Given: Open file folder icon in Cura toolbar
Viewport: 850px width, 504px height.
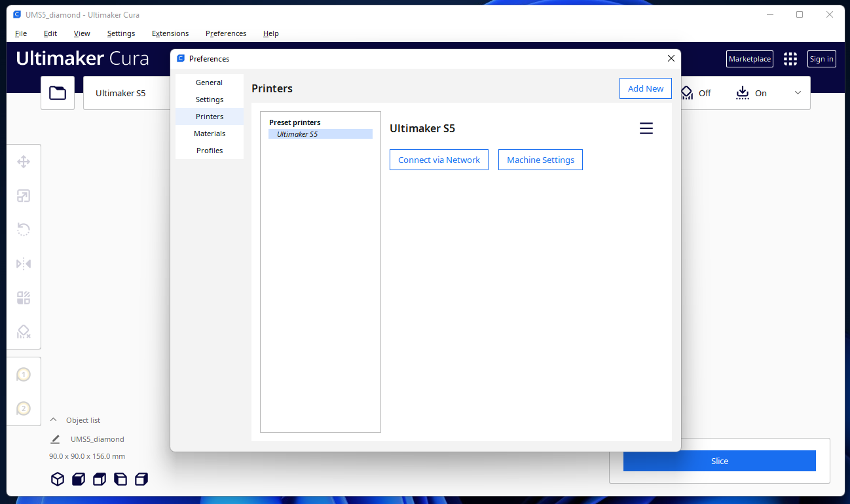Looking at the screenshot, I should (x=58, y=93).
